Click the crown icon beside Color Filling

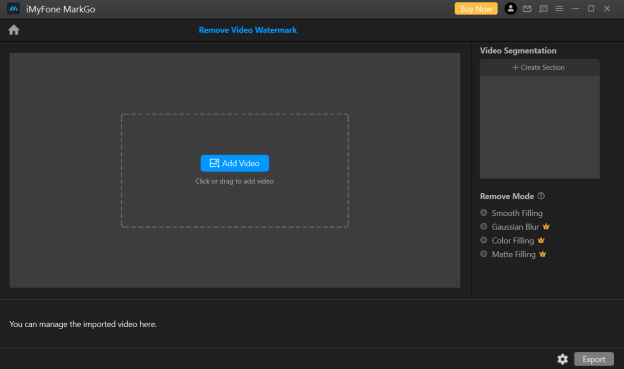[x=541, y=240]
